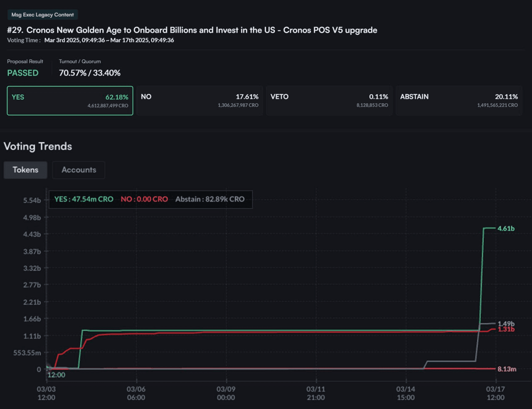The width and height of the screenshot is (532, 409).
Task: Click the Proposal Result label
Action: [25, 61]
